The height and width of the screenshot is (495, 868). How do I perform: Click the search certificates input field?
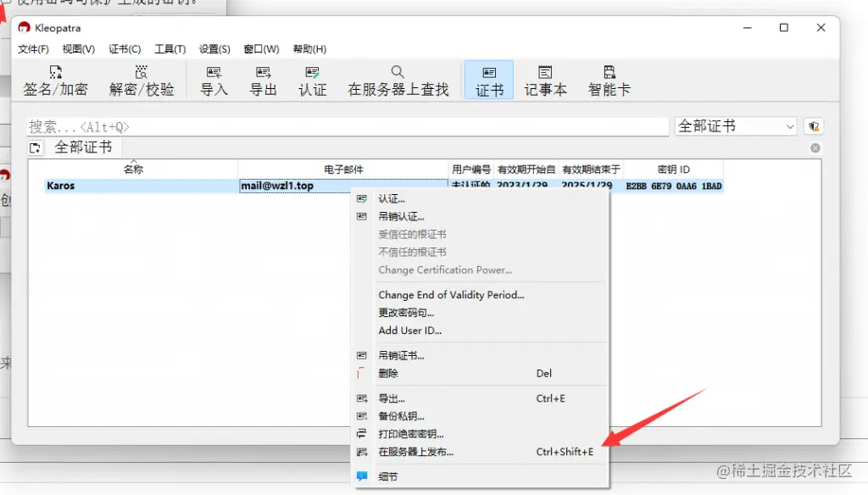[348, 127]
